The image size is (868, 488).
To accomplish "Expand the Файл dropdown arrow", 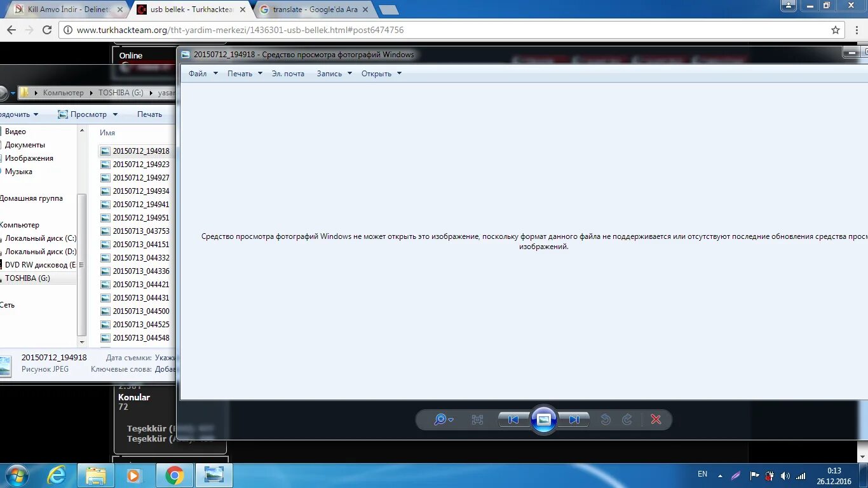I will coord(215,74).
